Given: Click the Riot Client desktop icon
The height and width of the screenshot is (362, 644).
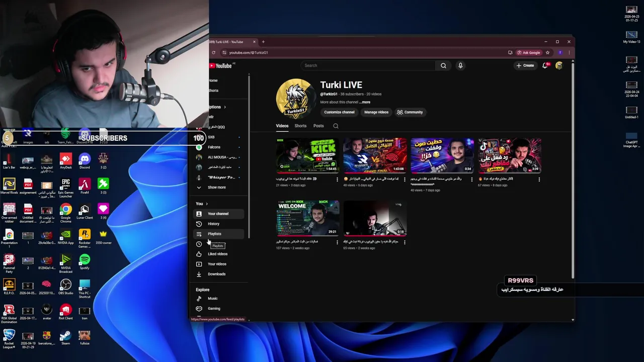Looking at the screenshot, I should [x=65, y=312].
